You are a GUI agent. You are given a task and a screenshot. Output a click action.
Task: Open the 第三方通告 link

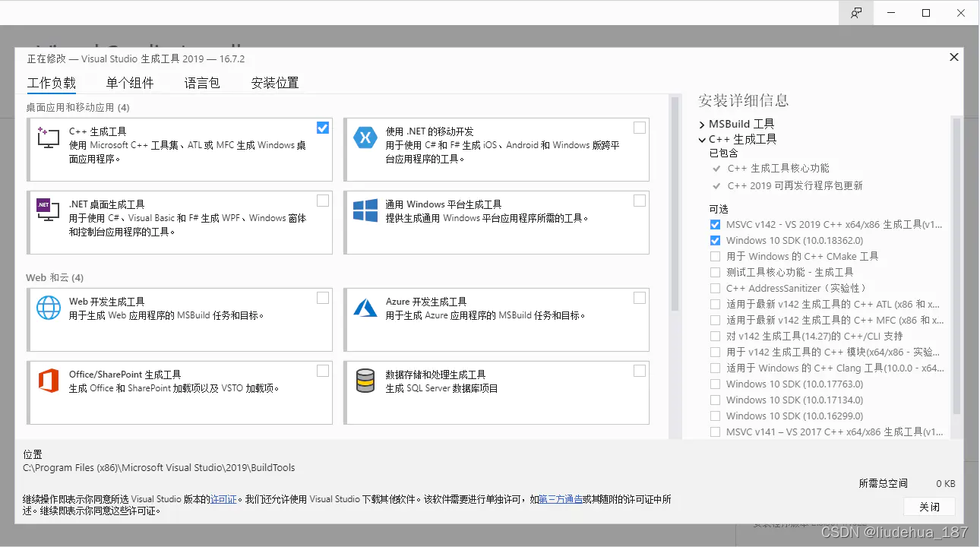[561, 499]
